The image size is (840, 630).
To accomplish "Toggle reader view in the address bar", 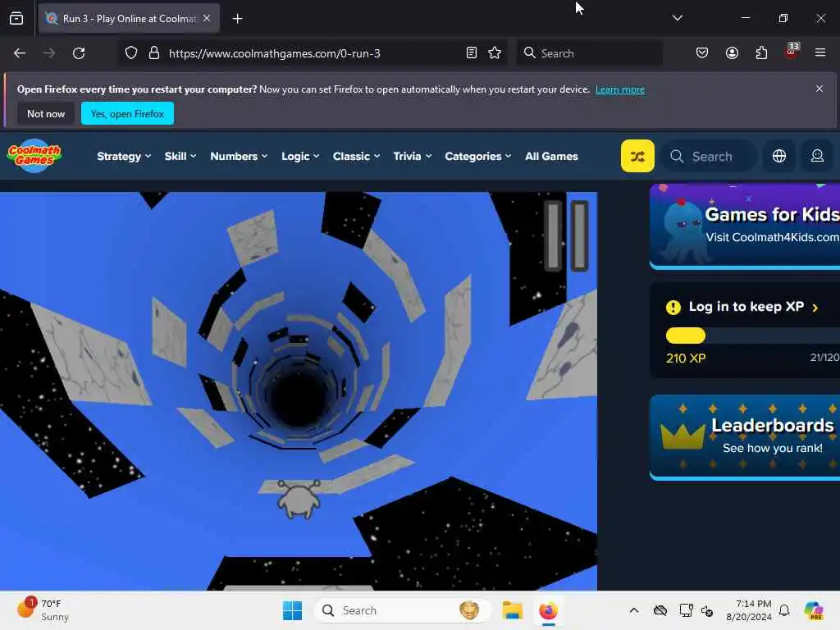I will [x=472, y=53].
